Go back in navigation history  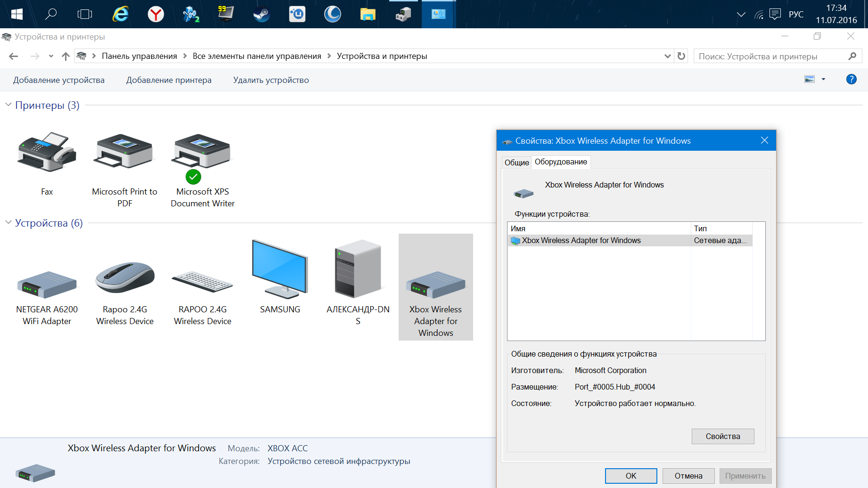[14, 56]
